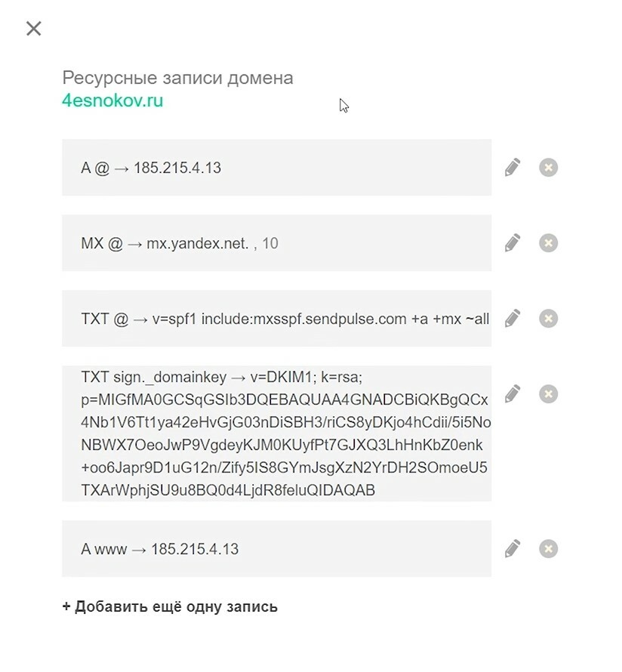622x672 pixels.
Task: Edit the DKIM sign._domainkey TXT record
Action: pos(513,393)
